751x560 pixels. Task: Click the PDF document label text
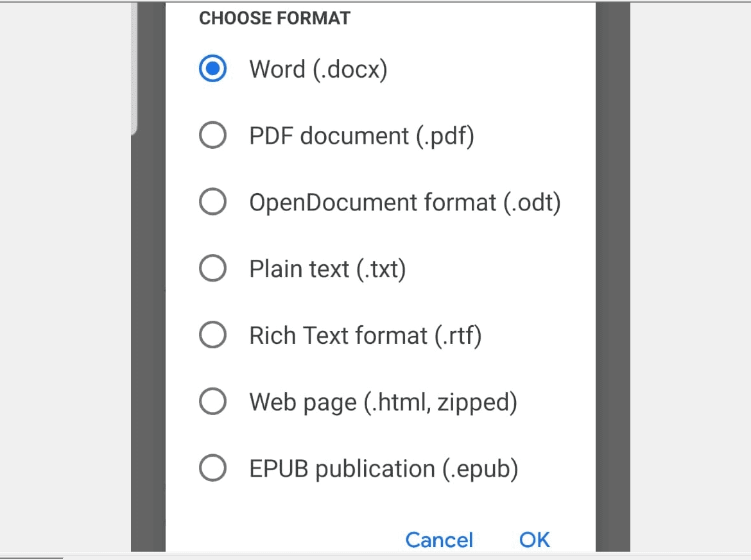click(361, 135)
